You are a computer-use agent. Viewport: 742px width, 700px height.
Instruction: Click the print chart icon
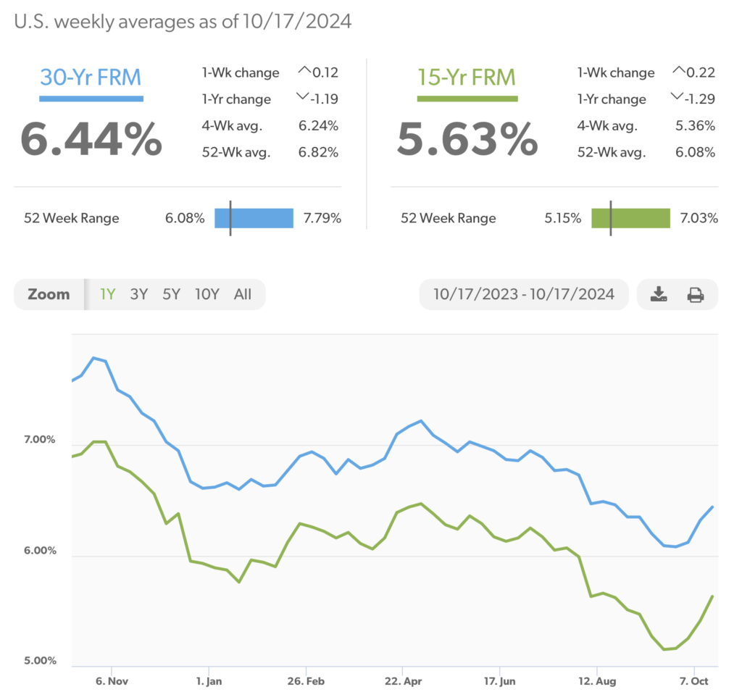[x=696, y=294]
